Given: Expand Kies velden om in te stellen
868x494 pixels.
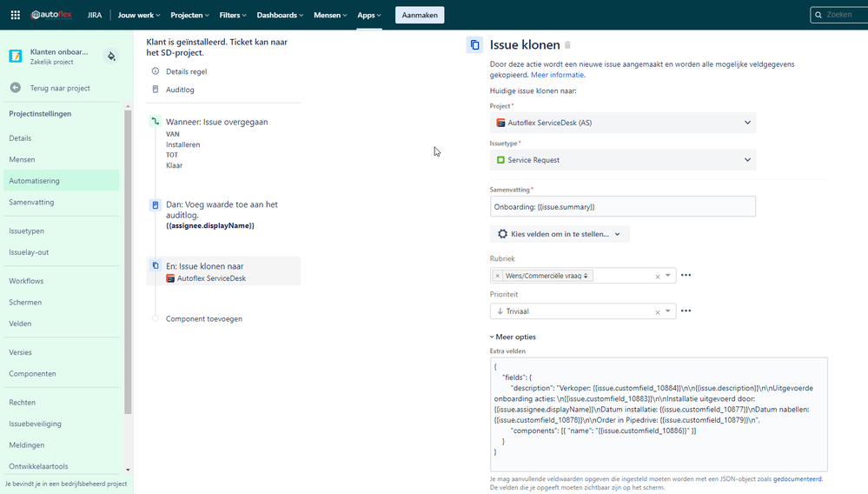Looking at the screenshot, I should pyautogui.click(x=560, y=234).
